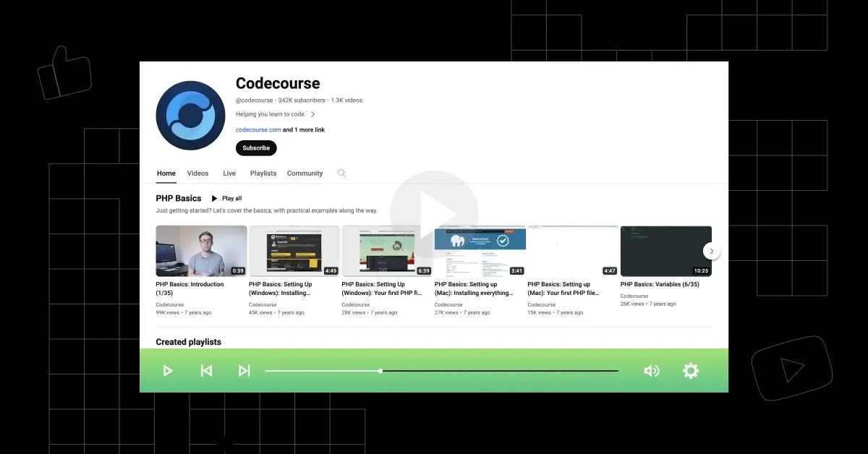Viewport: 868px width, 454px height.
Task: Open the codecourse.com link
Action: [258, 130]
